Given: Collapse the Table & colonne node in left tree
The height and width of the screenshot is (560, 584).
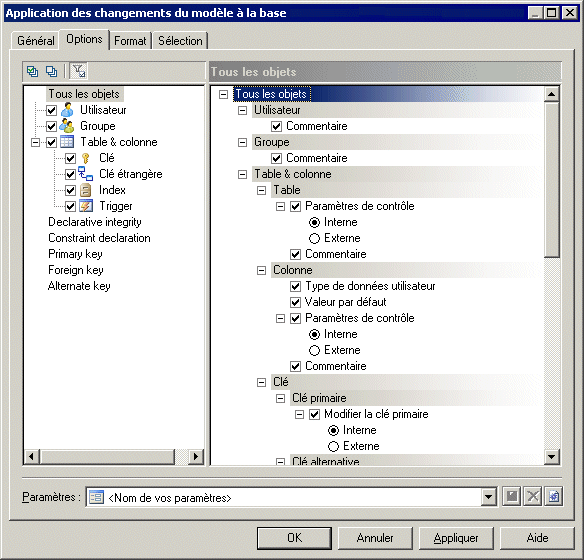Looking at the screenshot, I should pyautogui.click(x=35, y=142).
